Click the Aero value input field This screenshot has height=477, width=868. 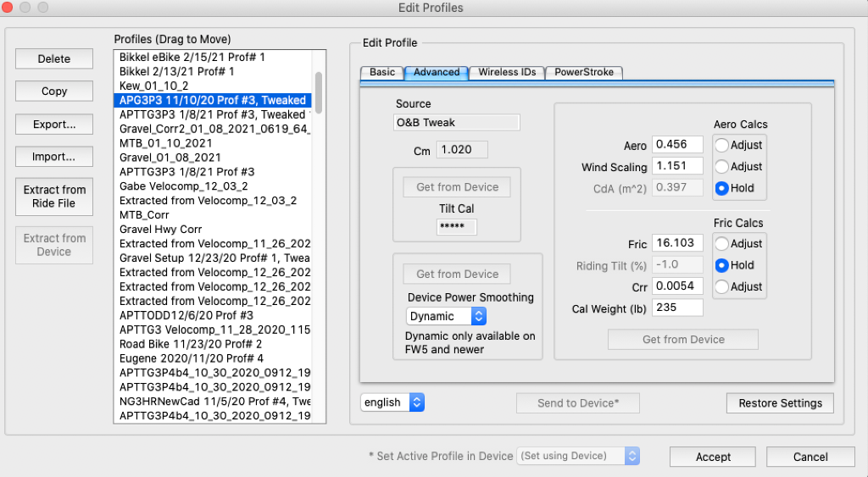pyautogui.click(x=677, y=145)
